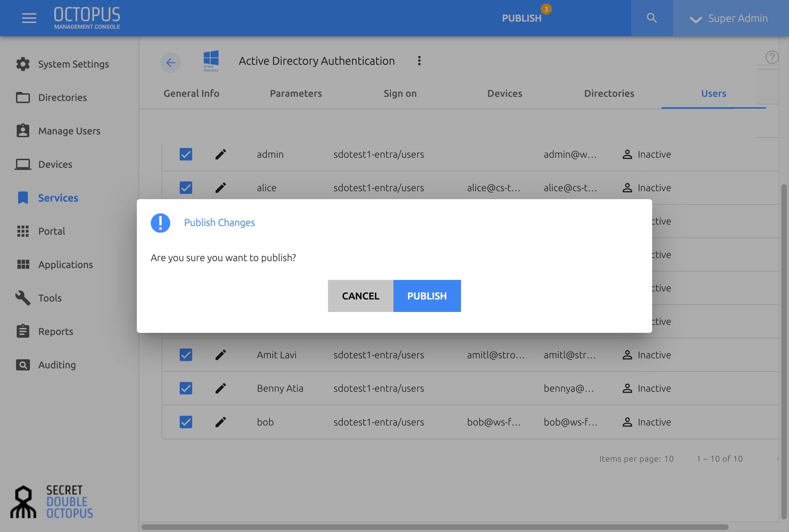
Task: Click PUBLISH in the top header
Action: 522,18
